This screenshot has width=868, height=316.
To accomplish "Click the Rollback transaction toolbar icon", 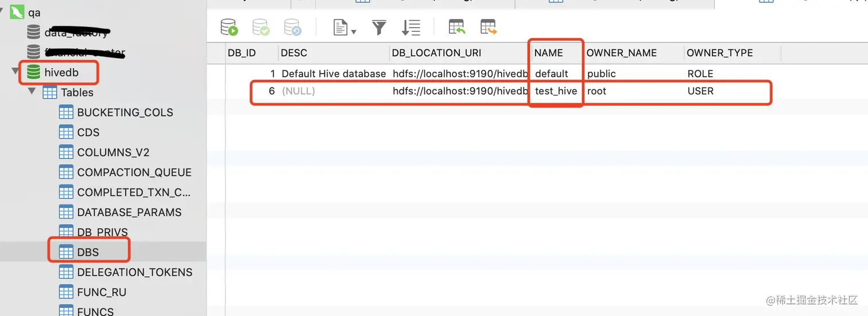I will click(293, 27).
